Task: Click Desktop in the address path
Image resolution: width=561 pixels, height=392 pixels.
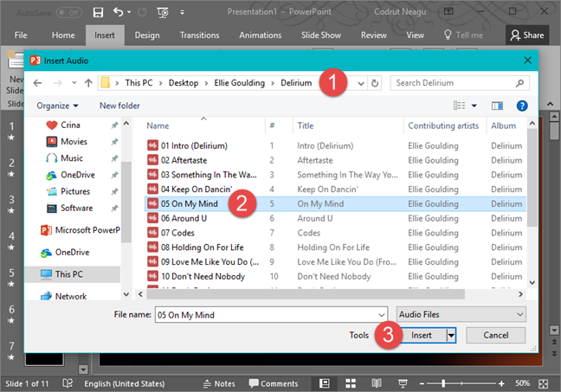Action: point(184,83)
